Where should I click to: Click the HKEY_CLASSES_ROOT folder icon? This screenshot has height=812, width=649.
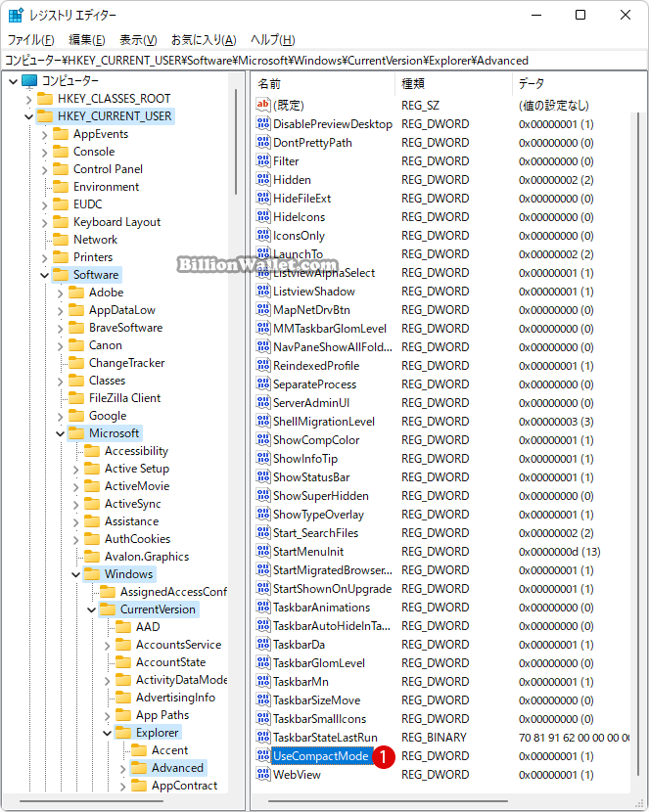(45, 99)
